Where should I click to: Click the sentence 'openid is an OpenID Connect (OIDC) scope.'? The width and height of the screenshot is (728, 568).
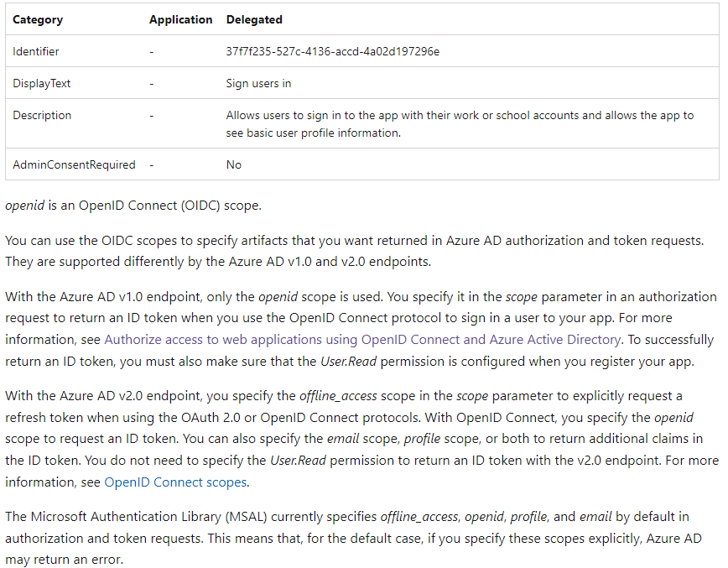[133, 206]
